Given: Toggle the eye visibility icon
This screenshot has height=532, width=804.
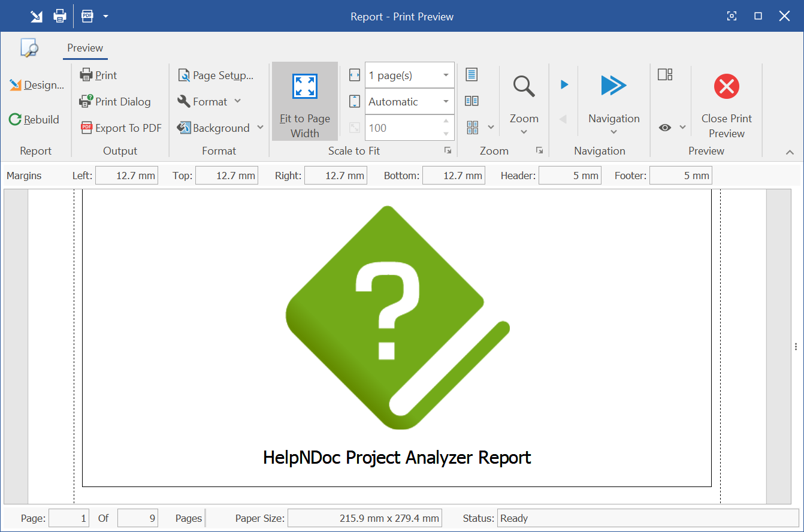Looking at the screenshot, I should coord(665,128).
